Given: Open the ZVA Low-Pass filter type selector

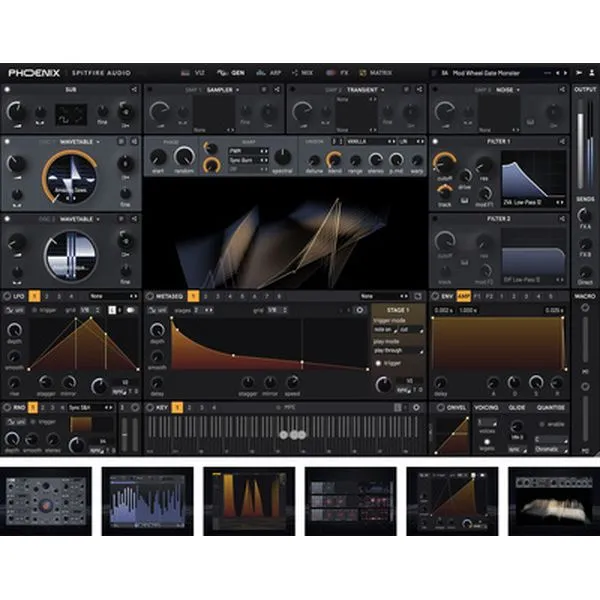Looking at the screenshot, I should pyautogui.click(x=533, y=202).
